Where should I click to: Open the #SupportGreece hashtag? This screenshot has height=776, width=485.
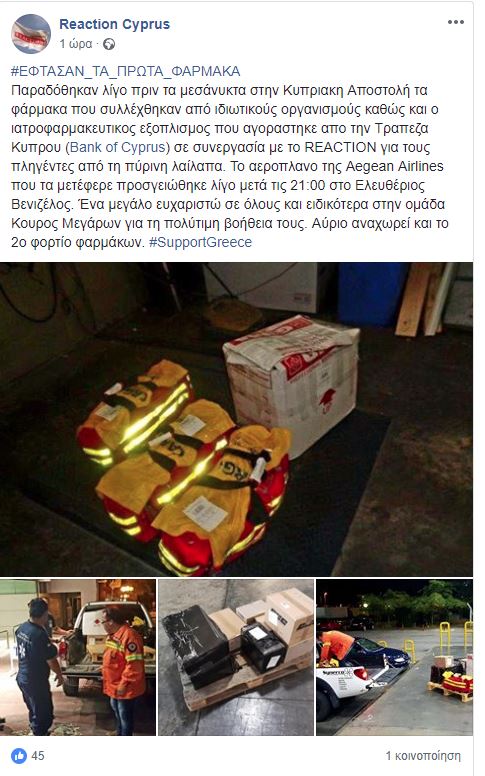pos(200,242)
